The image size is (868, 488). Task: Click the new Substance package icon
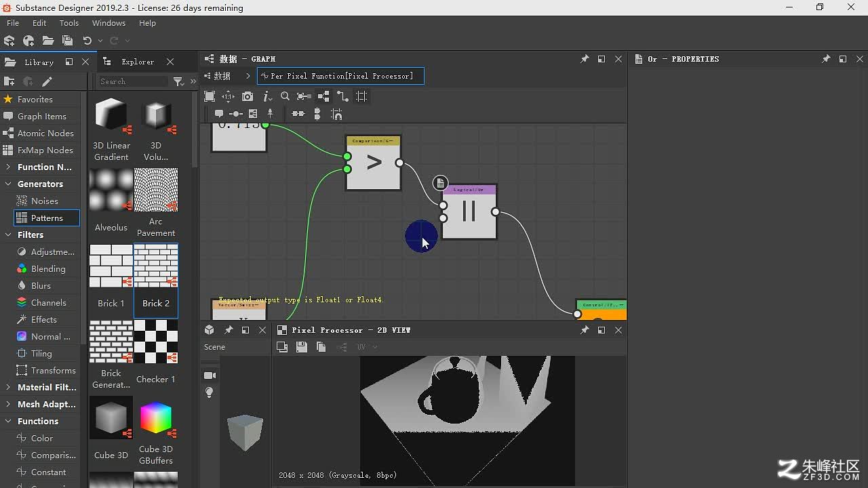point(9,41)
